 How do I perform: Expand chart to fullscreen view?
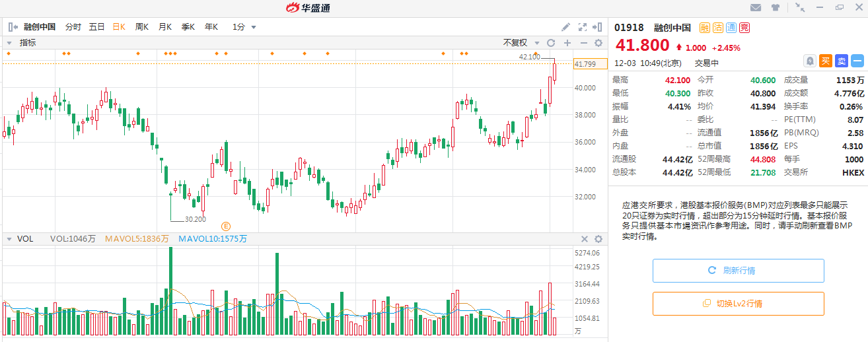coord(582,27)
